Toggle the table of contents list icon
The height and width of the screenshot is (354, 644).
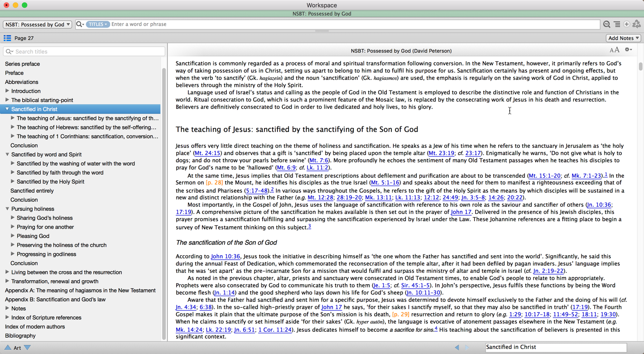coord(7,38)
